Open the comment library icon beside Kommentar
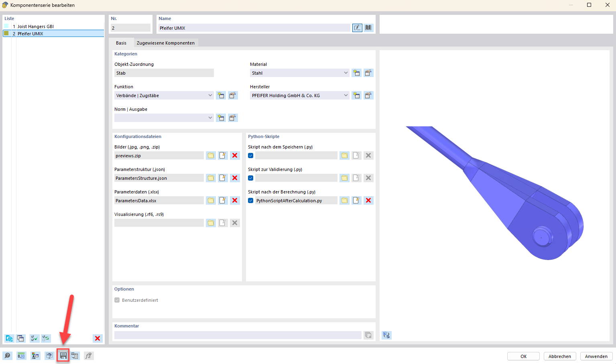Screen dimensions: 616x364 click(x=368, y=335)
